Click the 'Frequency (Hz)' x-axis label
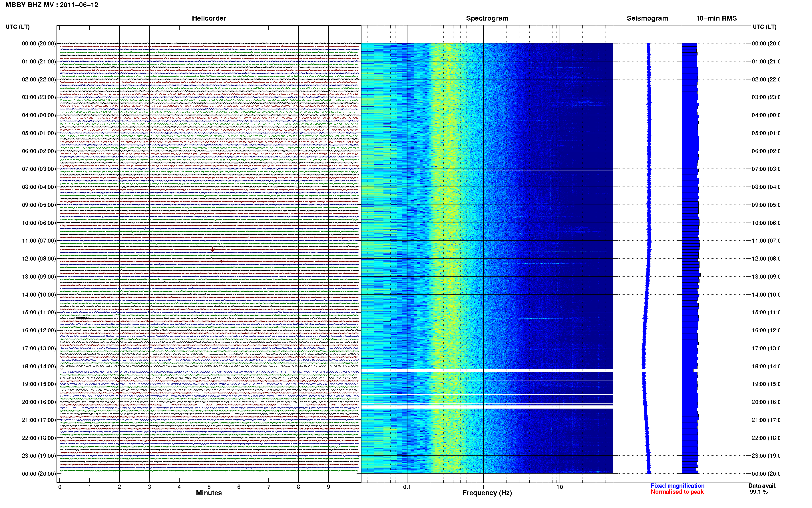The height and width of the screenshot is (508, 812). 487,493
